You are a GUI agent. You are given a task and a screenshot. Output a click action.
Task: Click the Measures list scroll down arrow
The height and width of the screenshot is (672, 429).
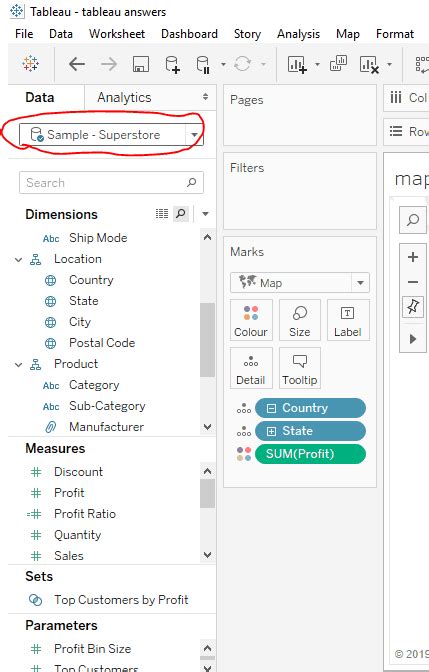[x=207, y=555]
